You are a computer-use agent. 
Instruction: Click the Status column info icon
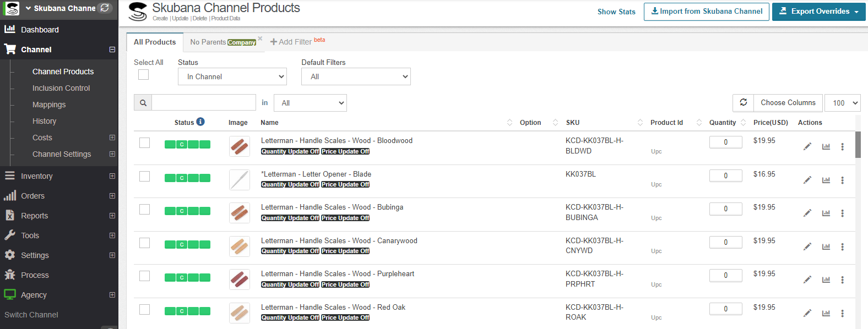tap(200, 122)
